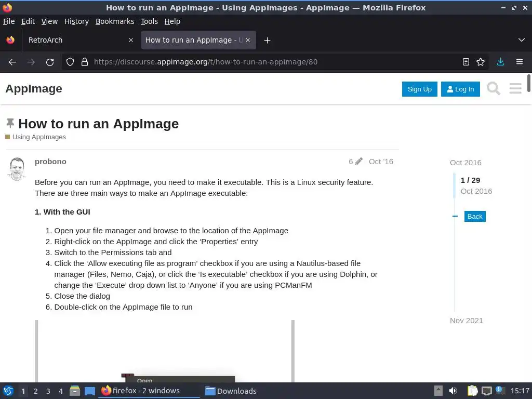Open the Discourse hamburger menu

click(x=515, y=89)
